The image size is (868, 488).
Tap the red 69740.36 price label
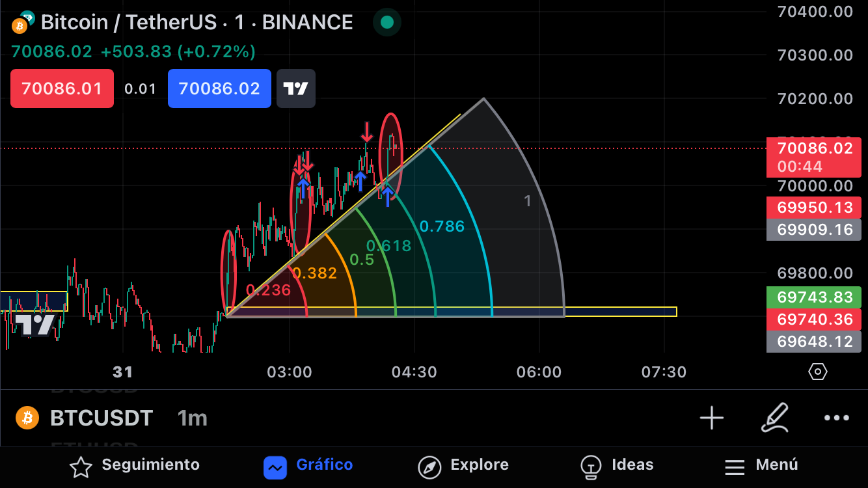(814, 319)
